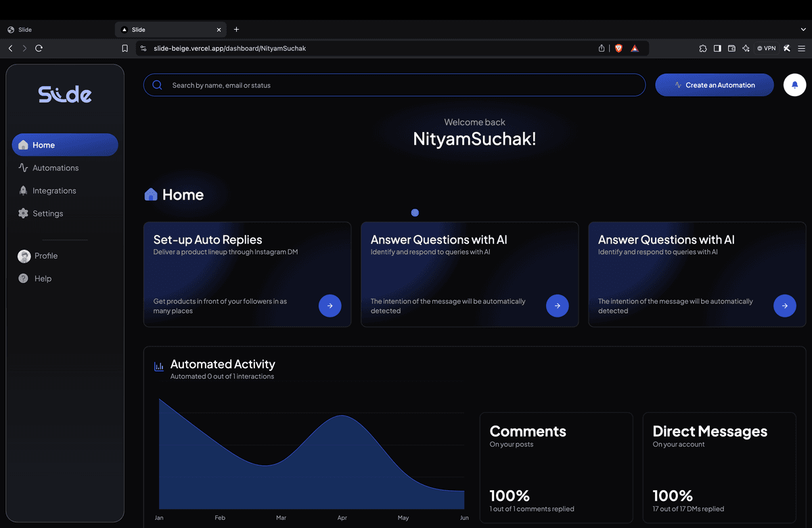Select the Automations icon in the sidebar
The height and width of the screenshot is (528, 812).
point(22,167)
